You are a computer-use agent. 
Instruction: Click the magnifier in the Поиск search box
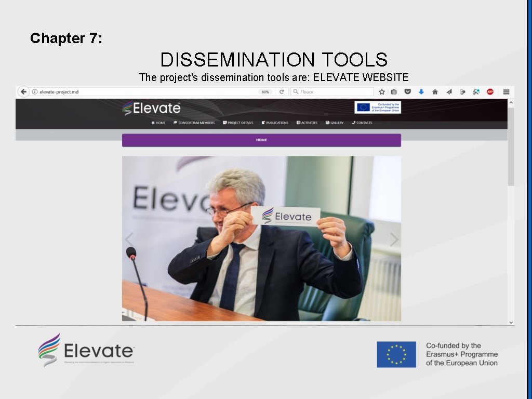point(296,91)
